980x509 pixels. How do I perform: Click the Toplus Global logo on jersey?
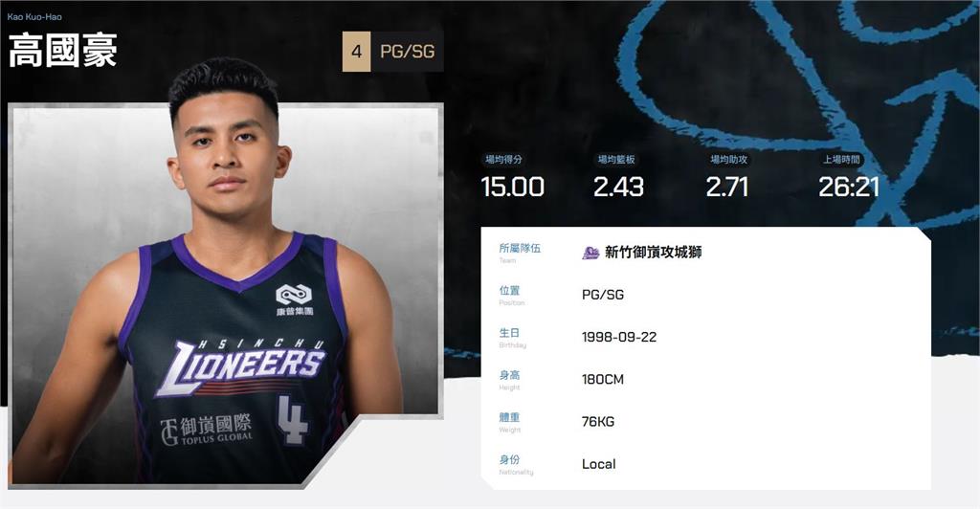point(207,430)
